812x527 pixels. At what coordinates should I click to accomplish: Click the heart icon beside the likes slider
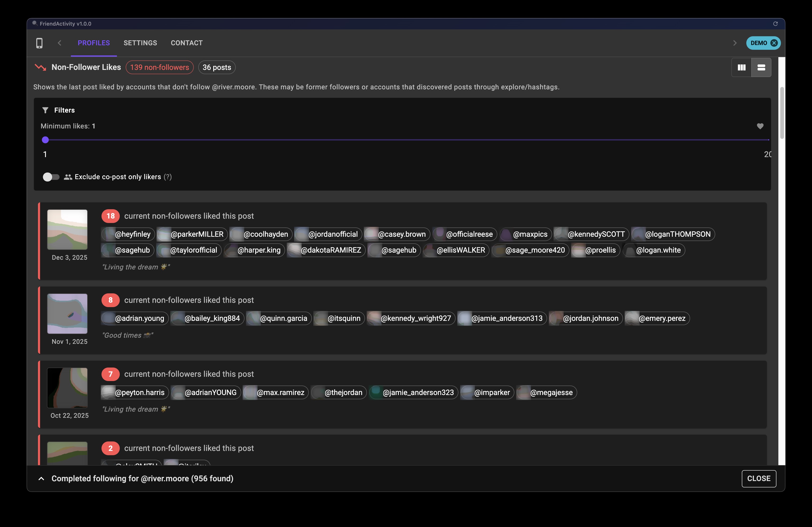pyautogui.click(x=760, y=127)
